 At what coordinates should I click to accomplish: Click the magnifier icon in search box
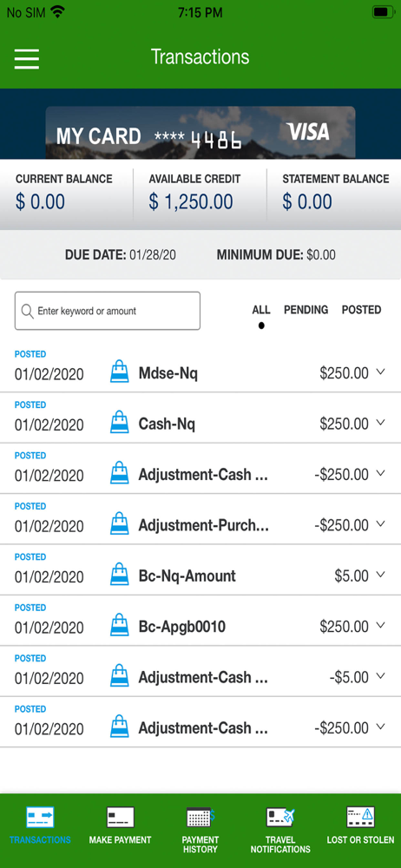27,311
